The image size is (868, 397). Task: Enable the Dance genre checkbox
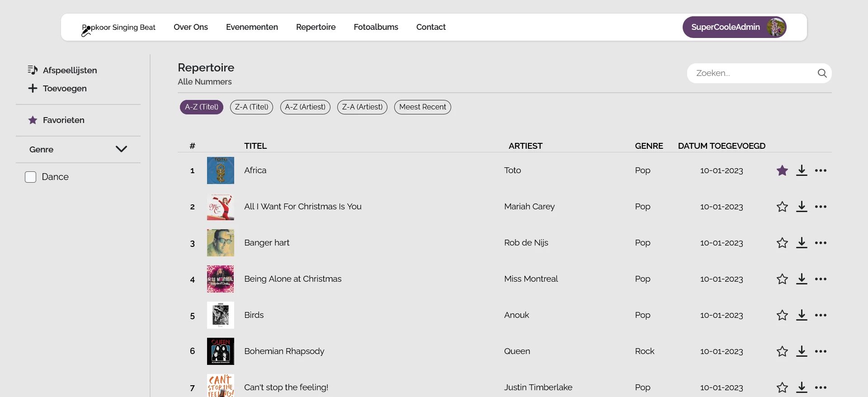coord(30,177)
